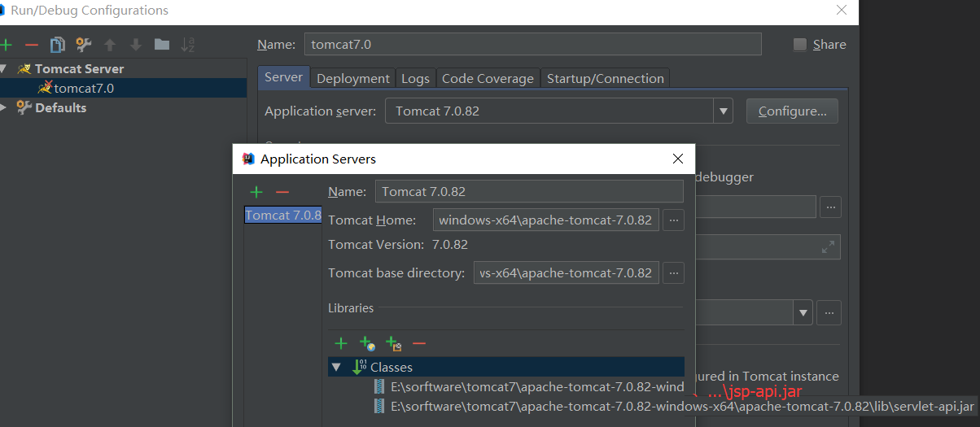
Task: Select Tomcat 7.0.8 in the Application Servers list
Action: tap(283, 216)
